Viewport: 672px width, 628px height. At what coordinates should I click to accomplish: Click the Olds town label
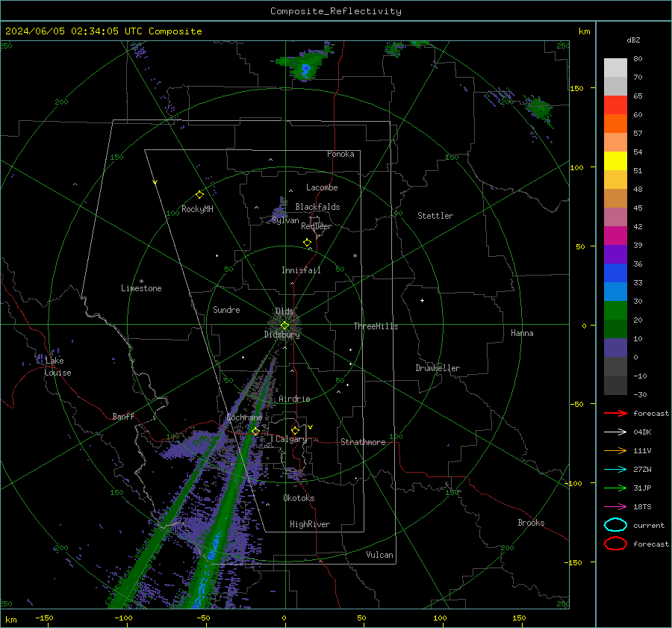[284, 311]
